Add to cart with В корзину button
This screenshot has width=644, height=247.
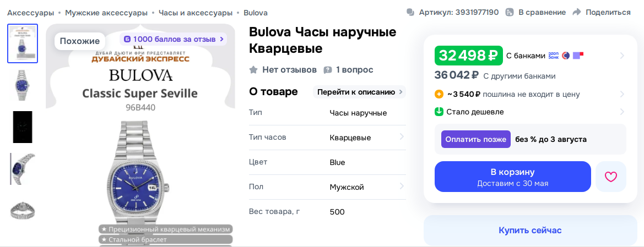click(x=512, y=177)
